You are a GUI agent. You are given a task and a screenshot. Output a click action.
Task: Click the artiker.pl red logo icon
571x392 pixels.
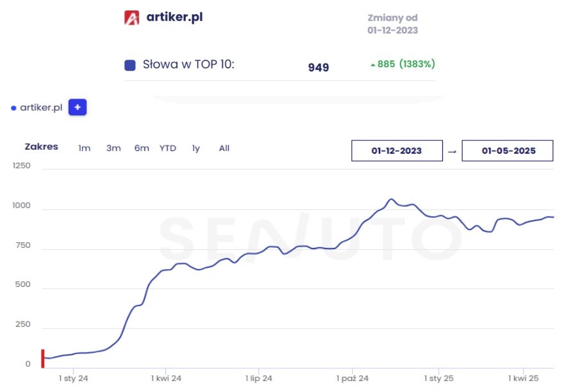[x=131, y=17]
